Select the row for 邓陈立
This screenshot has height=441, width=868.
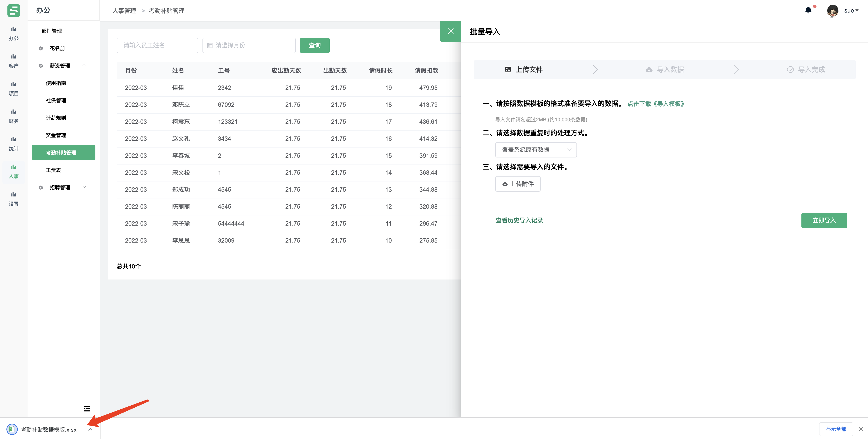click(289, 104)
